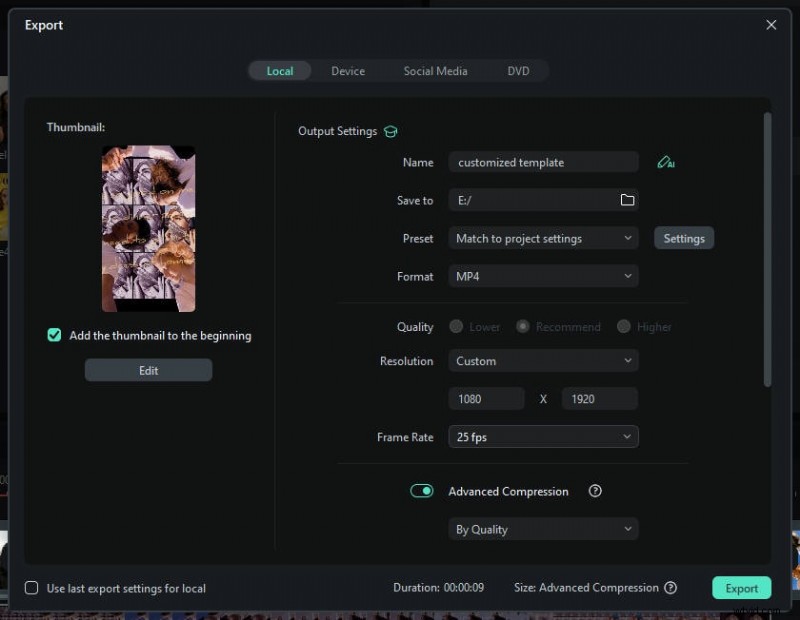800x620 pixels.
Task: Open the help icon beside Advanced Compression
Action: tap(595, 491)
